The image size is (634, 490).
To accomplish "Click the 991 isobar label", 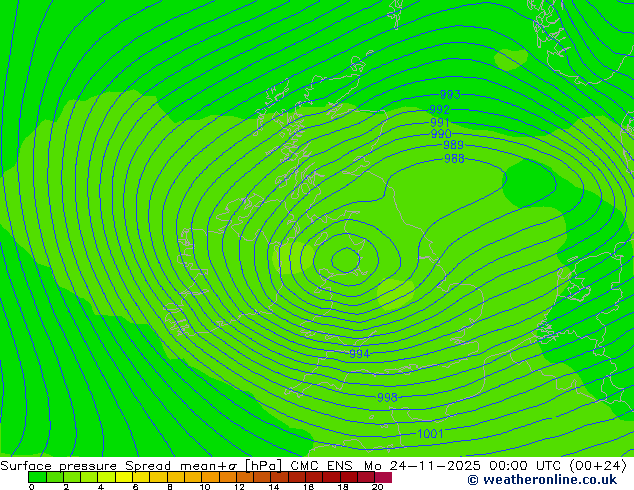I will (x=440, y=122).
